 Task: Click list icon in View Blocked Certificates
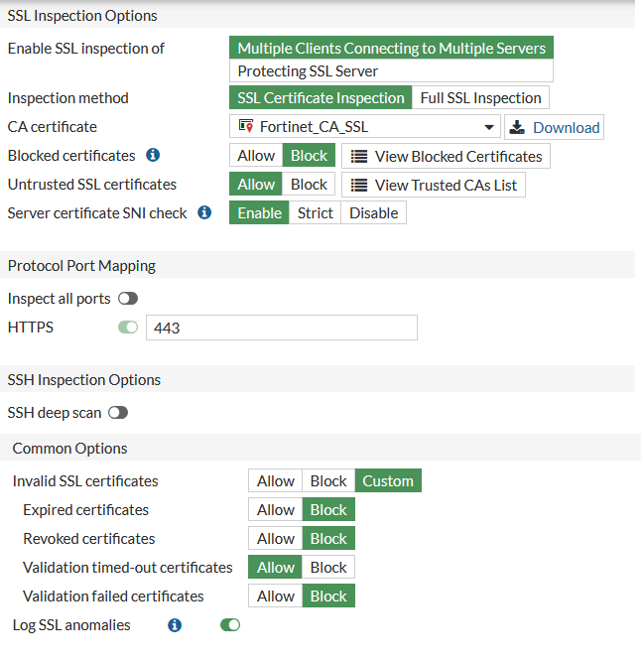tap(359, 156)
